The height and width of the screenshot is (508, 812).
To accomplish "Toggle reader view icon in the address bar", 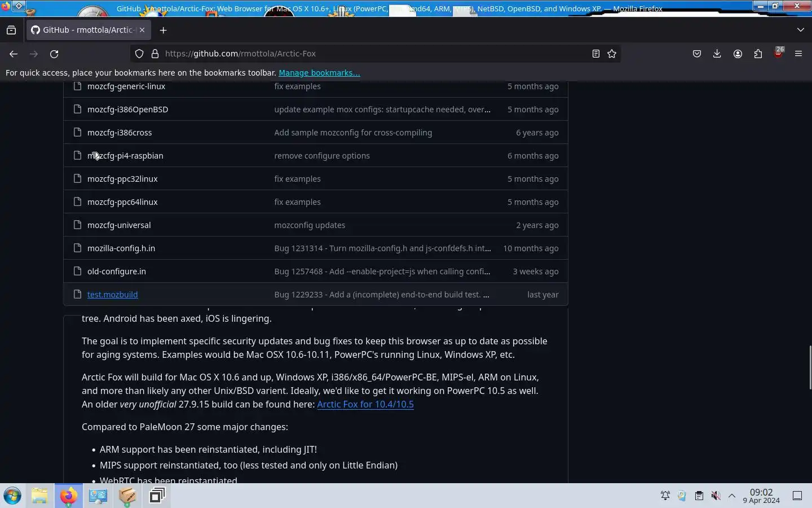I will click(x=595, y=54).
